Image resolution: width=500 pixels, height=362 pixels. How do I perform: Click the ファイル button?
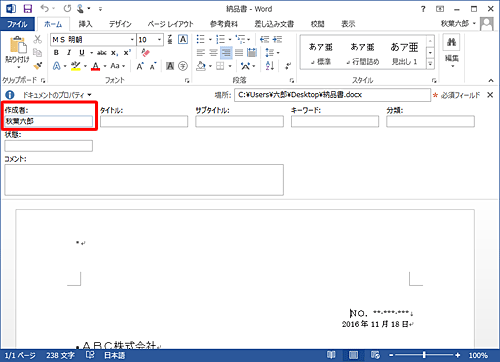[17, 24]
